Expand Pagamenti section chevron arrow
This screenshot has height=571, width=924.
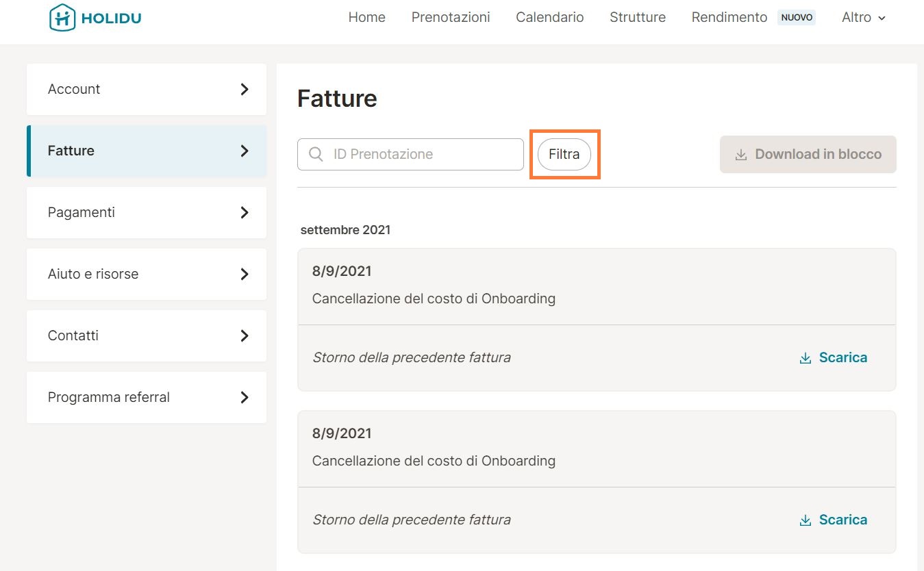coord(245,212)
